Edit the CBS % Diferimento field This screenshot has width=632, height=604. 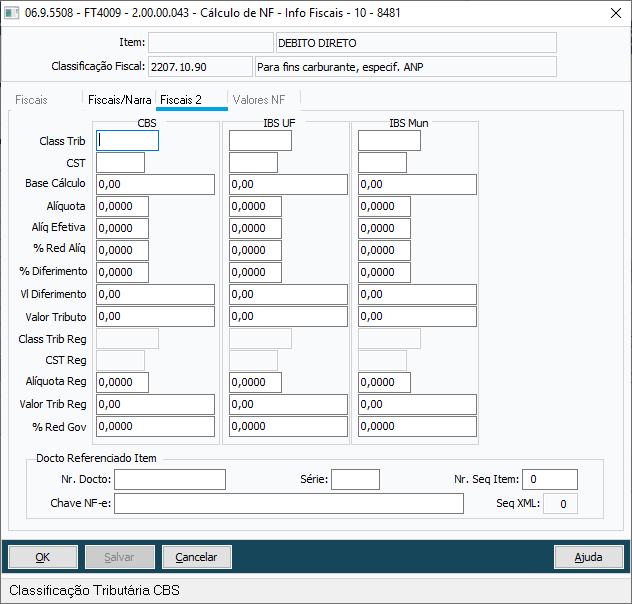tap(123, 272)
